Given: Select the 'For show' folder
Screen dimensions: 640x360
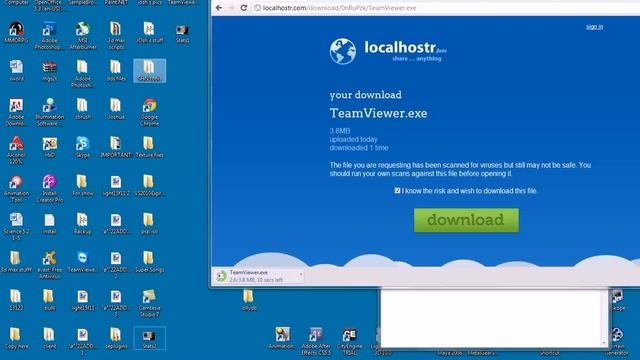Looking at the screenshot, I should tap(83, 186).
